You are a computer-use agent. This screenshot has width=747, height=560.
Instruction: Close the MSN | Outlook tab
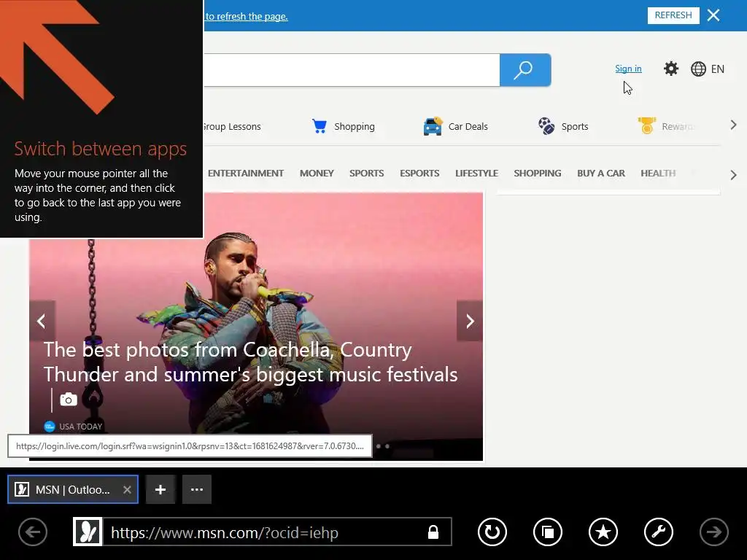[127, 489]
